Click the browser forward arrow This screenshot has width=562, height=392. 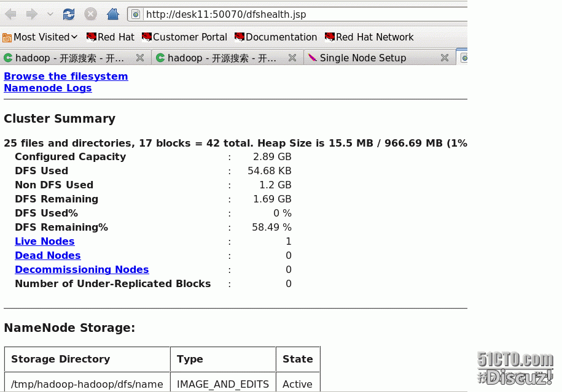[32, 14]
